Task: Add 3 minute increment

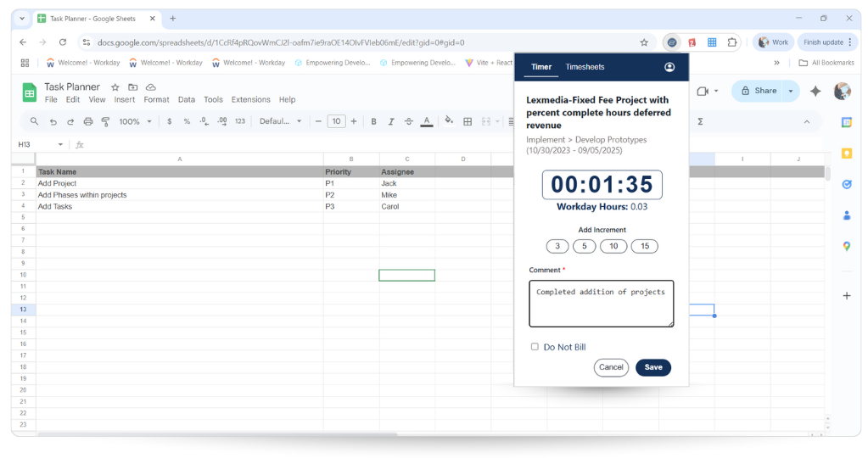Action: tap(557, 246)
